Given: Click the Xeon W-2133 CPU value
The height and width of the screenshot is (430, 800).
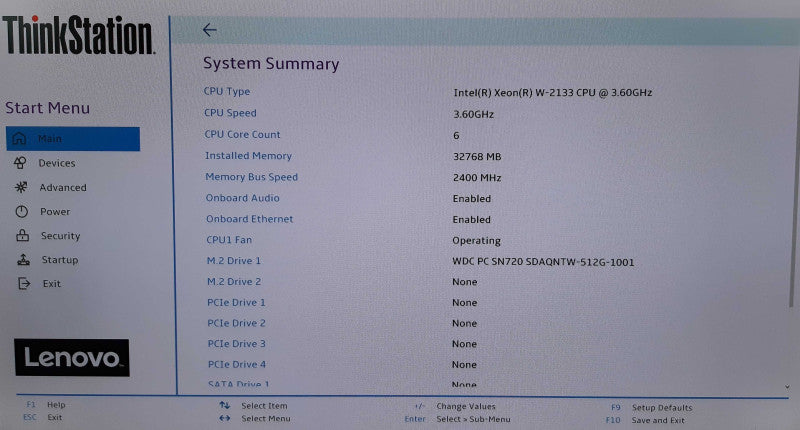Looking at the screenshot, I should point(553,92).
